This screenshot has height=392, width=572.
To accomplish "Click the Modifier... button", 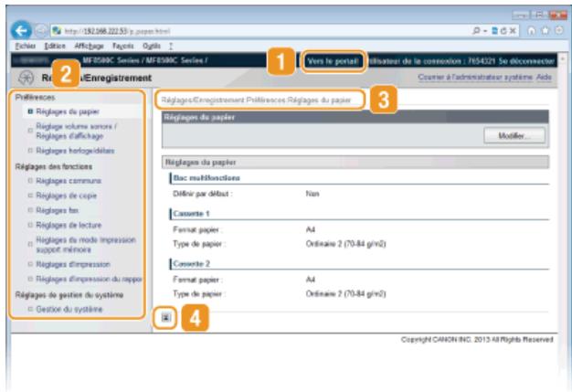I will coord(514,135).
